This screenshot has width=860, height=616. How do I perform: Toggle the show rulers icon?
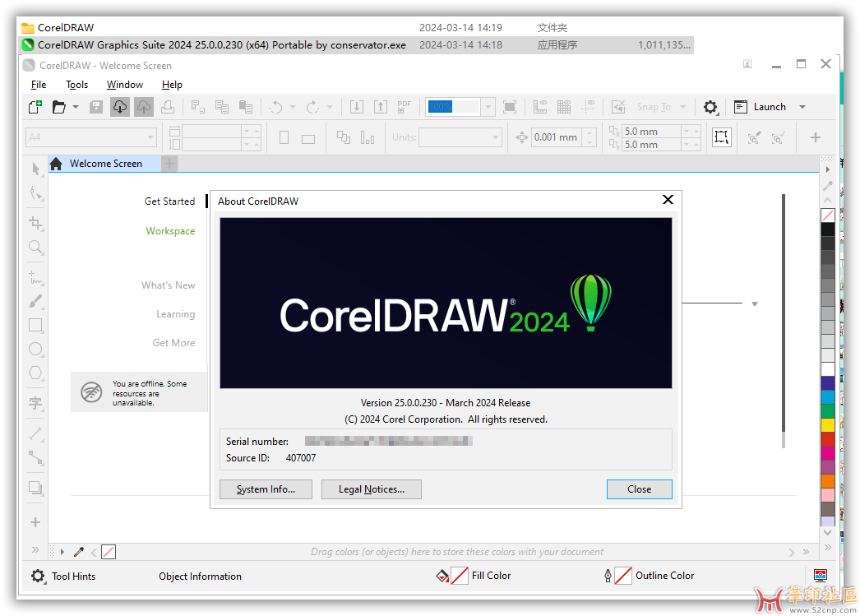[540, 107]
